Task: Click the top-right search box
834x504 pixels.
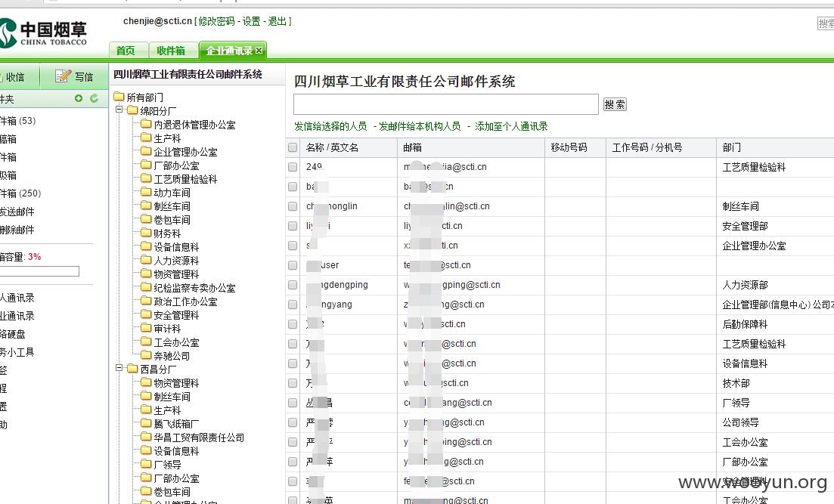Action: pos(826,23)
